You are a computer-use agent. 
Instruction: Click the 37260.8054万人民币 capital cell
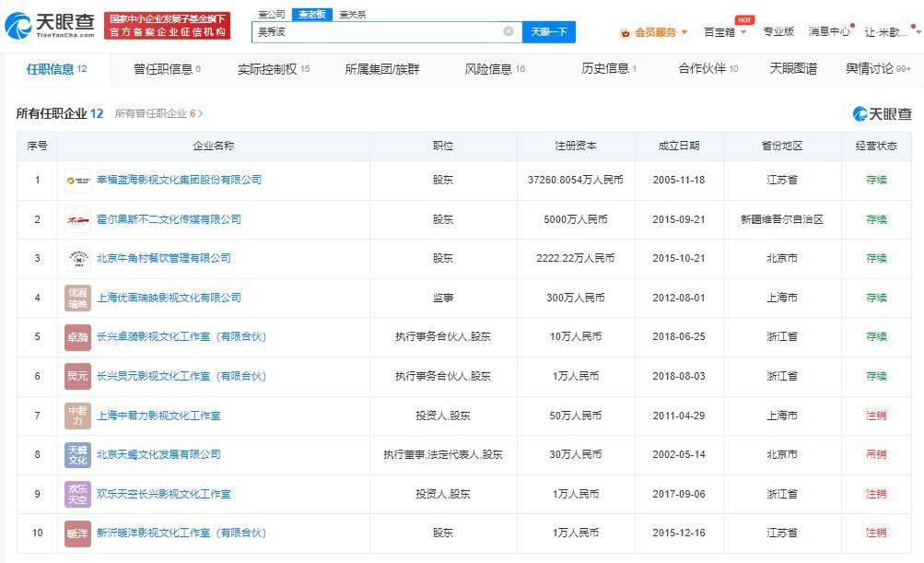(x=575, y=180)
